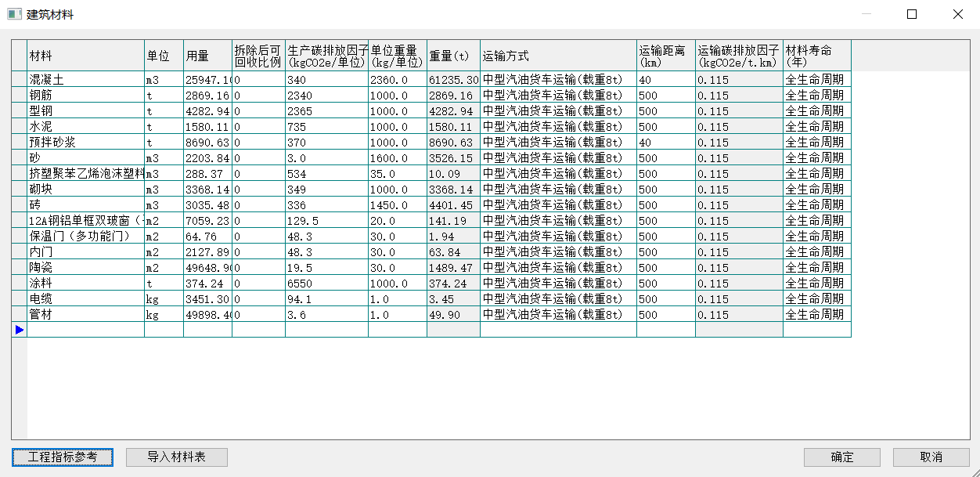Select the 运输距离 cell in the 预拌砂浆 row
The width and height of the screenshot is (980, 477).
(x=665, y=143)
